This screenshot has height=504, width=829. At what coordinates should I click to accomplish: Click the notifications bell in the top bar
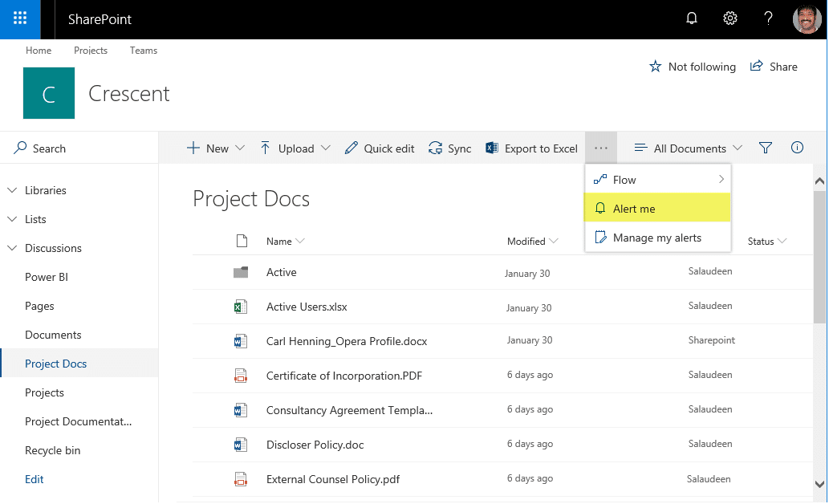[x=691, y=18]
